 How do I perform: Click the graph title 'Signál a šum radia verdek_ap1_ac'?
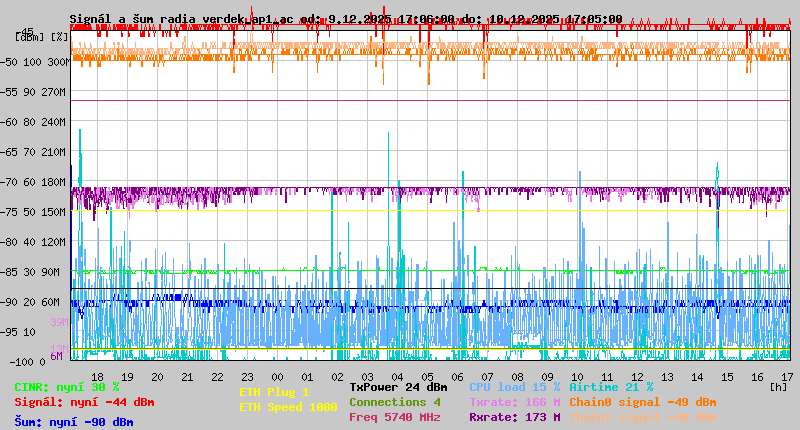pos(182,19)
